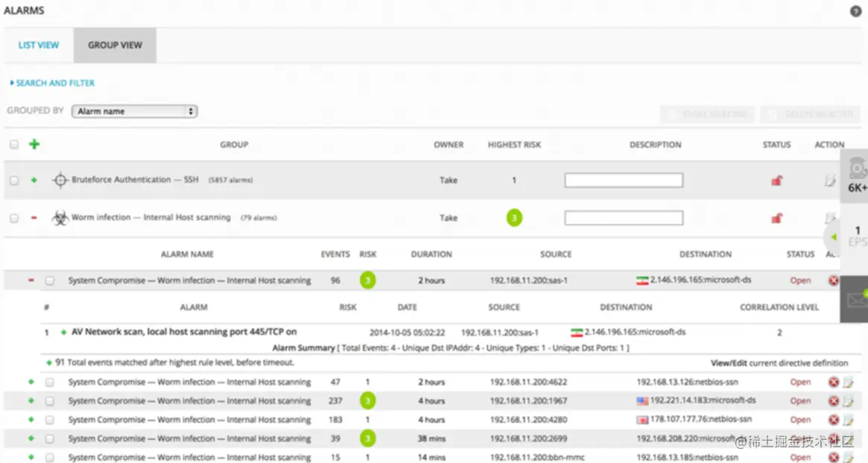Expand the 15-event Worm infection alarm

[x=31, y=457]
